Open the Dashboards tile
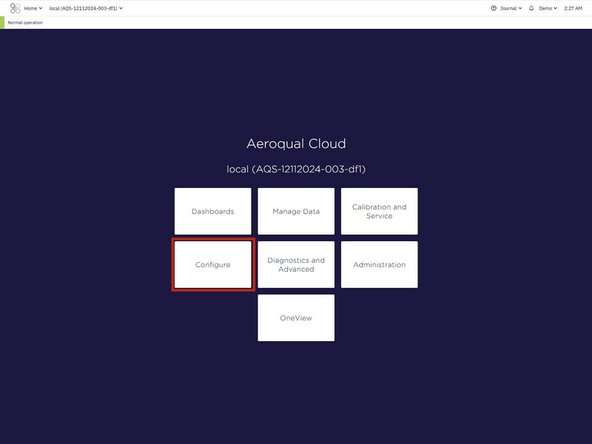The image size is (592, 444). pos(213,211)
